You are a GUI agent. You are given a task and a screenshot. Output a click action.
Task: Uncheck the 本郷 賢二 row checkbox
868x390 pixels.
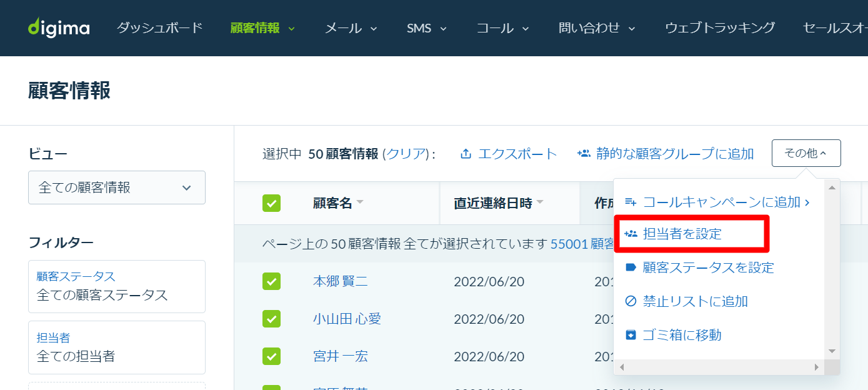[x=271, y=281]
